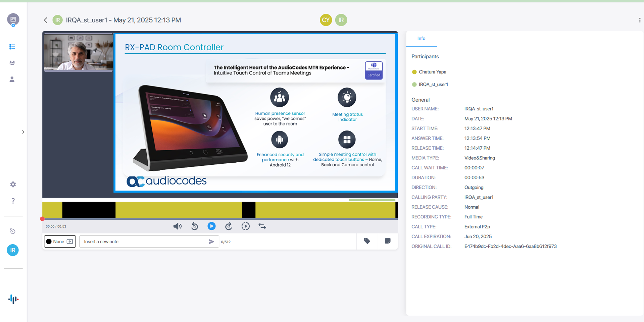The image size is (644, 322).
Task: Open the interactions list icon in sidebar
Action: [12, 47]
